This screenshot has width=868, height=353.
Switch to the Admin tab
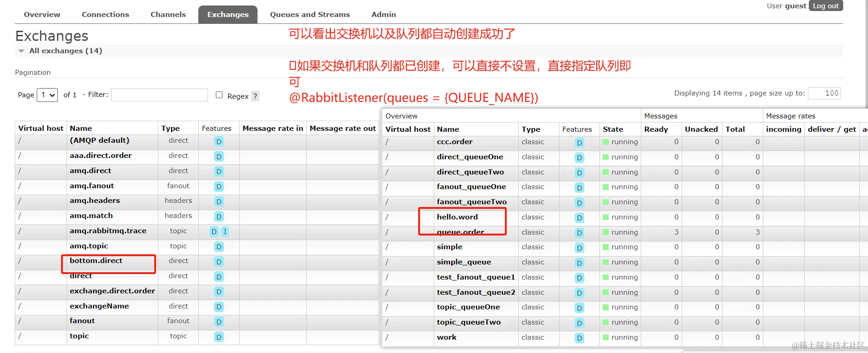(x=384, y=14)
